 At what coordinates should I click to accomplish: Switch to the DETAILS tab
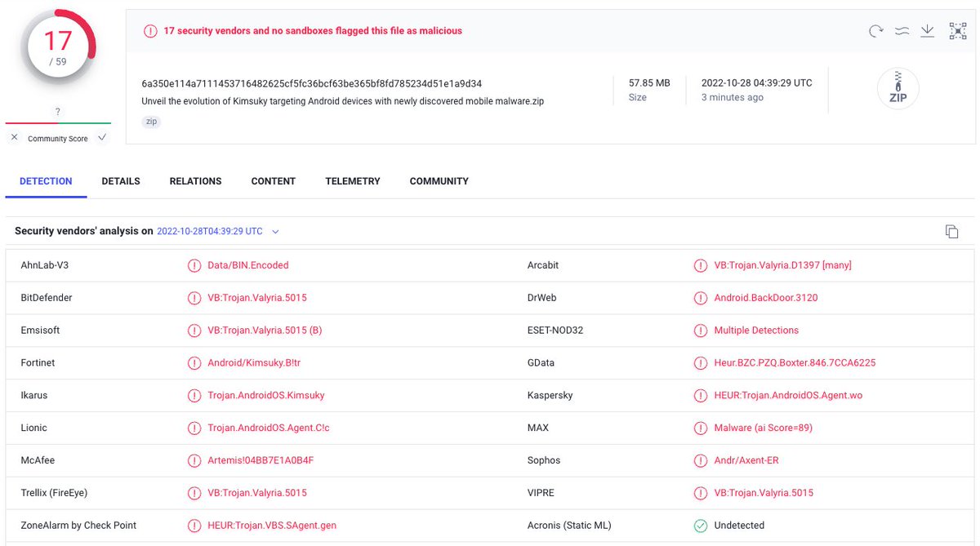(121, 181)
